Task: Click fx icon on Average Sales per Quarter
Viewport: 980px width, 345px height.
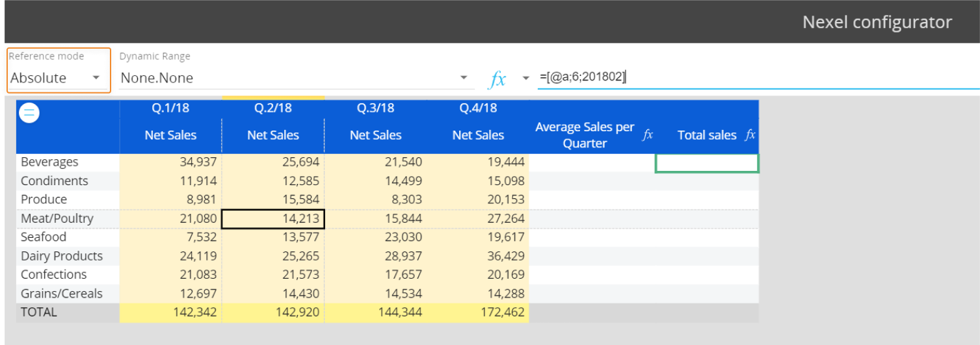Action: click(x=647, y=135)
